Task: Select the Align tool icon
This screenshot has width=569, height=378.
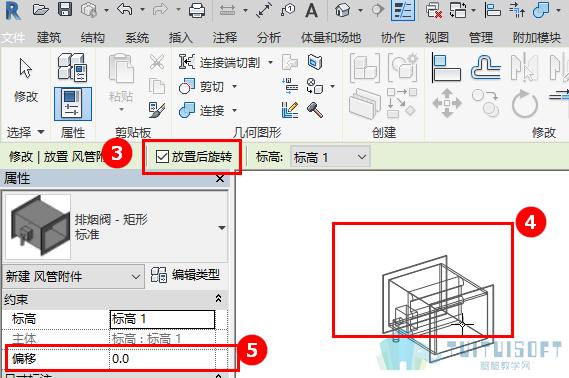Action: pos(447,67)
